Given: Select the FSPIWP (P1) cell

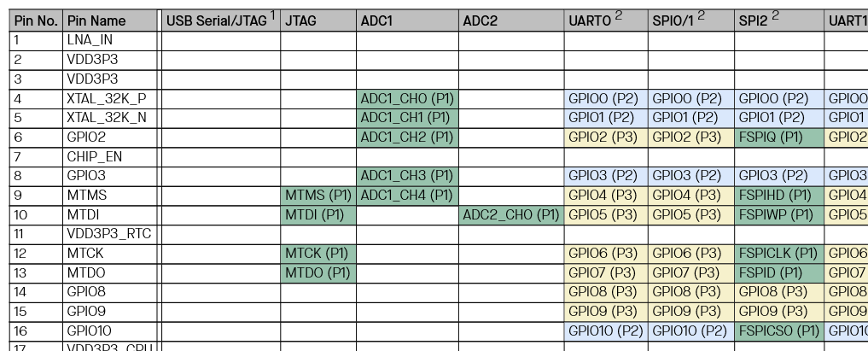Looking at the screenshot, I should pyautogui.click(x=778, y=215).
